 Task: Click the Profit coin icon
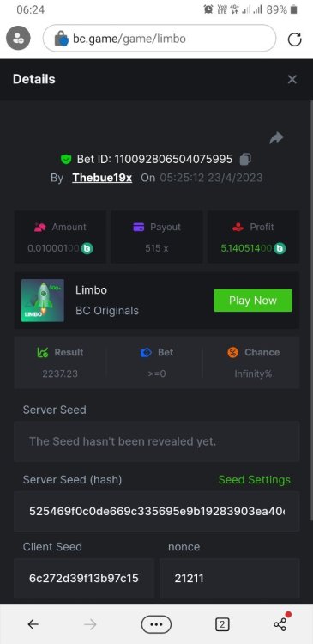point(280,248)
